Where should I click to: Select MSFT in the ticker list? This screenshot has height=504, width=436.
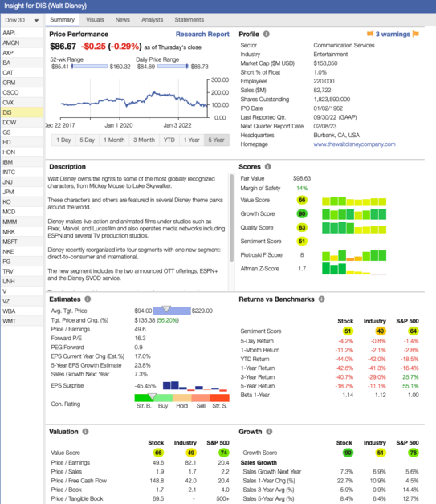pyautogui.click(x=22, y=242)
